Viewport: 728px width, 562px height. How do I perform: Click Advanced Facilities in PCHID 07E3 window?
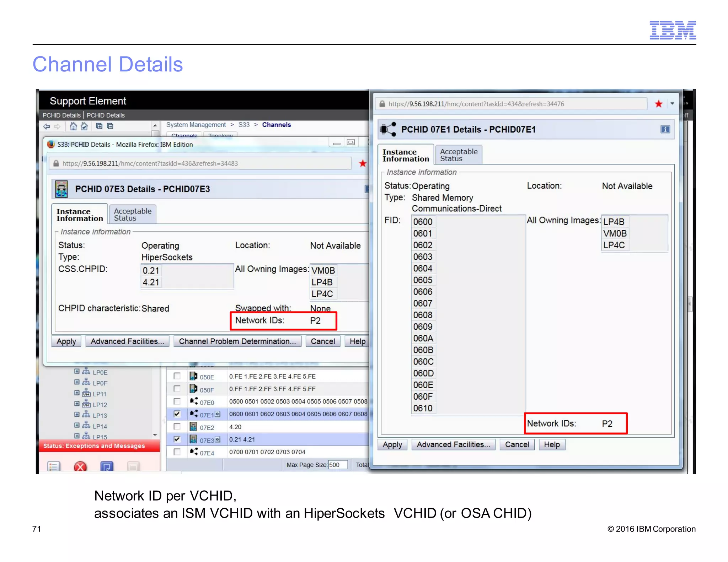coord(127,341)
